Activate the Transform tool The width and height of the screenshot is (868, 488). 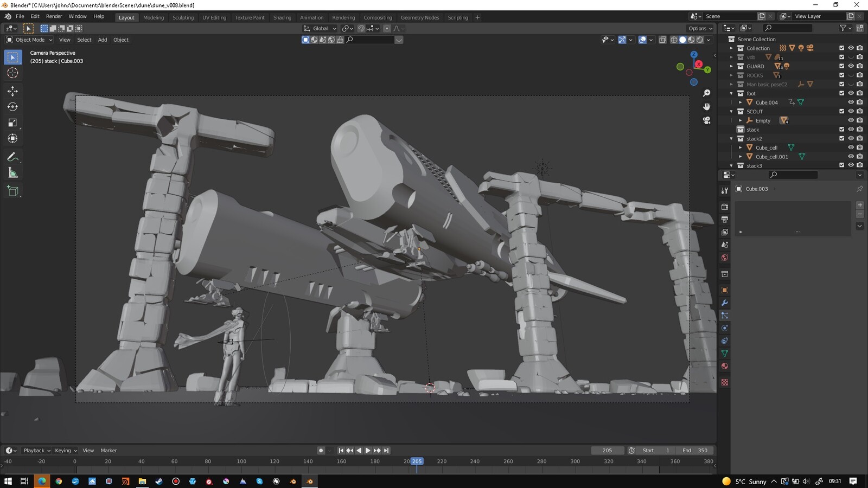pos(12,138)
